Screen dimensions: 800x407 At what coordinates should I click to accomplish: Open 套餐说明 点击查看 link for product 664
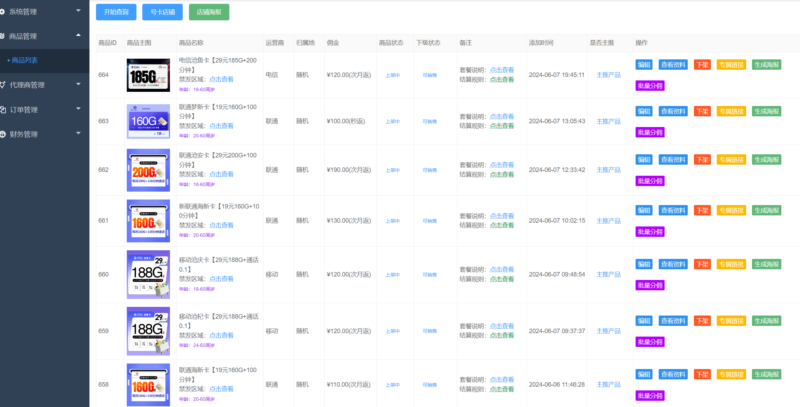[x=502, y=70]
